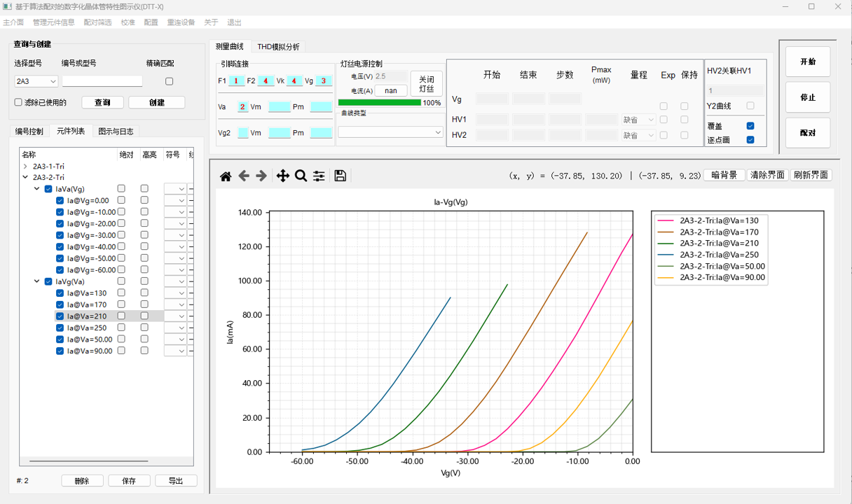Toggle the 精确匹配 checkbox
852x504 pixels.
pyautogui.click(x=169, y=81)
